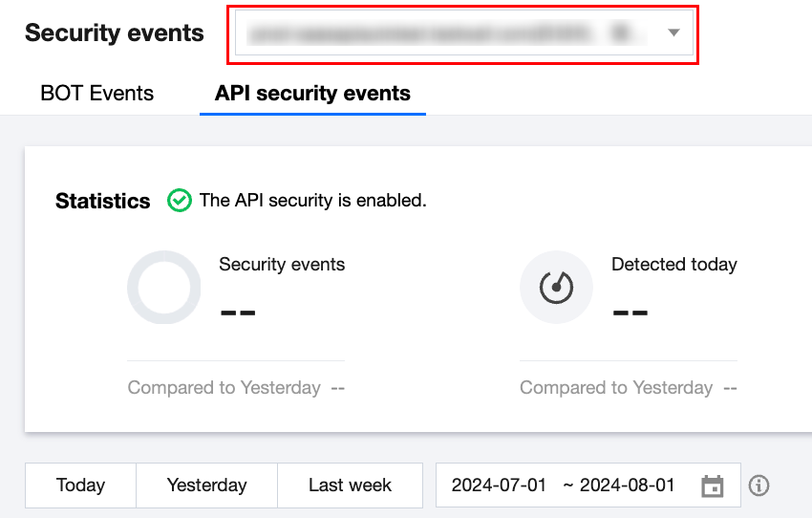
Task: Click the start date 2024-07-01 field
Action: 499,486
